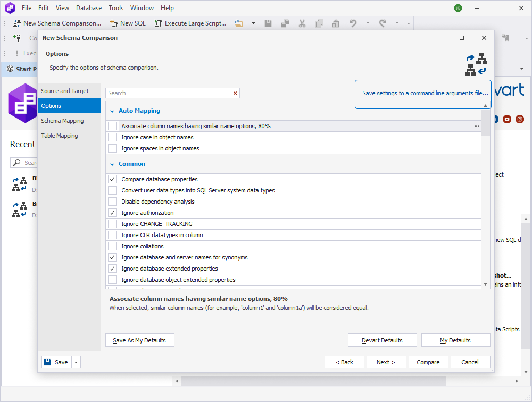The height and width of the screenshot is (402, 532).
Task: Click the Save disk icon in toolbar
Action: point(268,23)
